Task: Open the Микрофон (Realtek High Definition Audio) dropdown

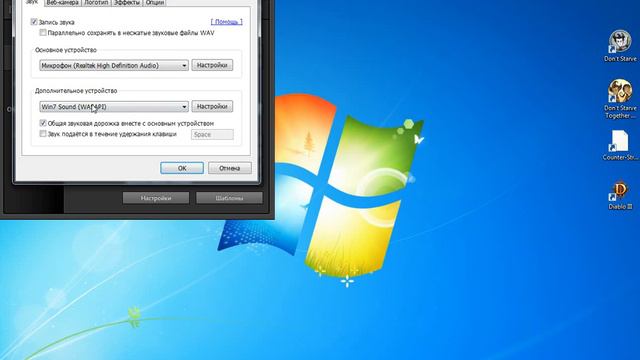Action: click(x=114, y=65)
